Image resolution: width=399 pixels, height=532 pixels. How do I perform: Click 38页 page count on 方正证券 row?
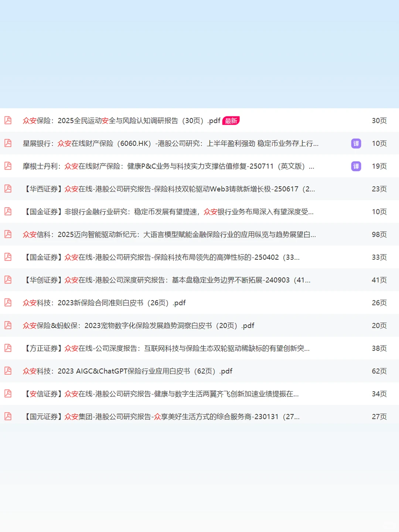click(x=379, y=348)
